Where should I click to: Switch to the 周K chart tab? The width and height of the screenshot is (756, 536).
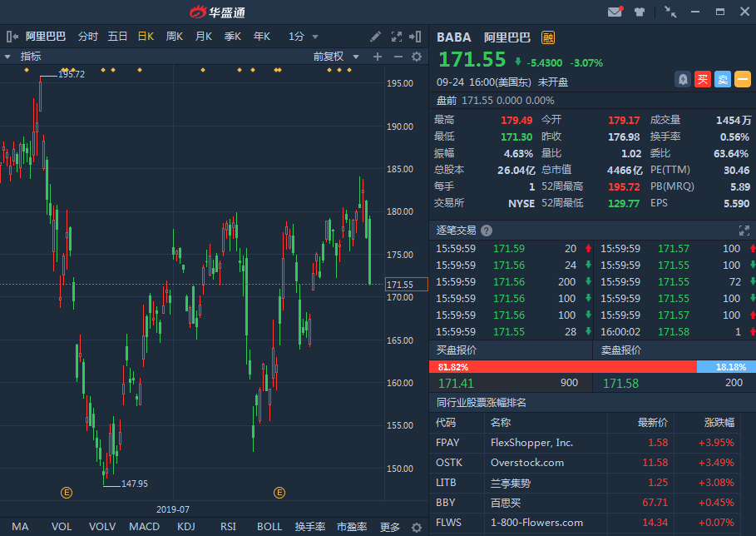pos(175,37)
